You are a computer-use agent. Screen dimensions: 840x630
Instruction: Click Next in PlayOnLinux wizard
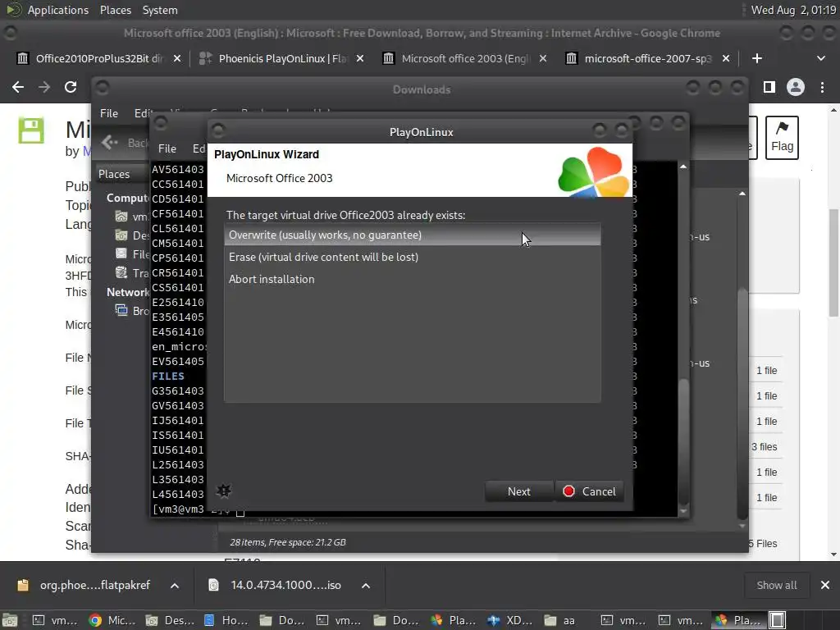click(x=518, y=491)
